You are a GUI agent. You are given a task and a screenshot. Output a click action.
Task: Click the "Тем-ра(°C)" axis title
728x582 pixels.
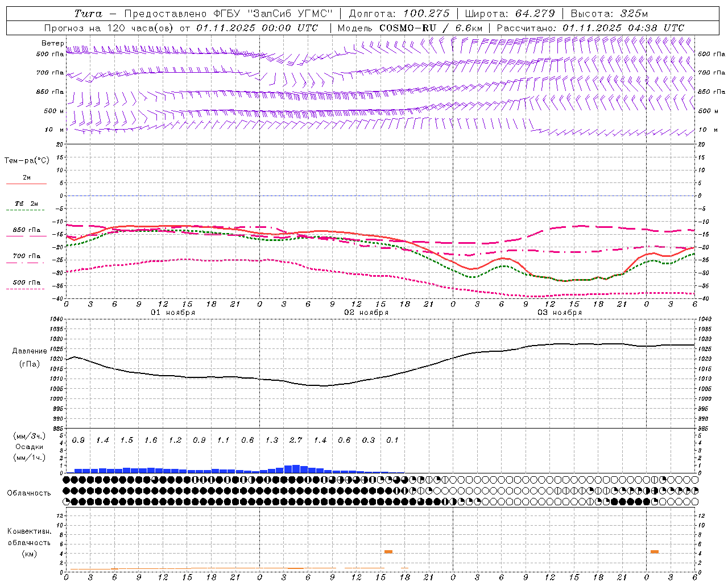27,160
